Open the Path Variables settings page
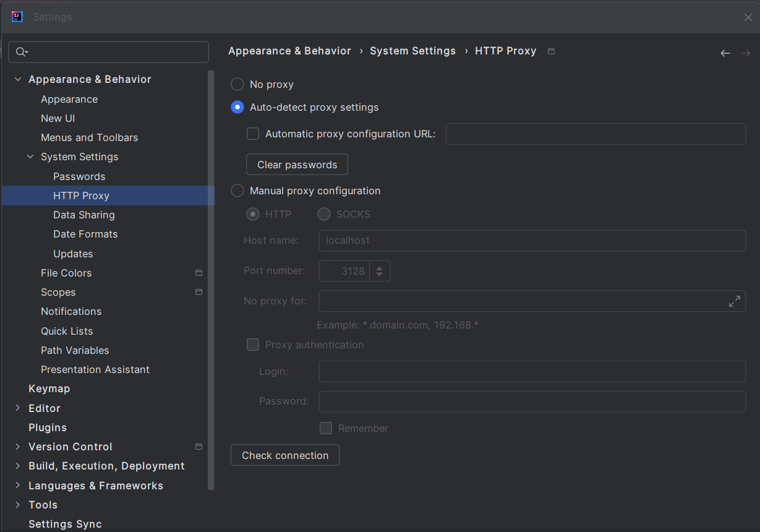Viewport: 760px width, 532px height. tap(75, 350)
